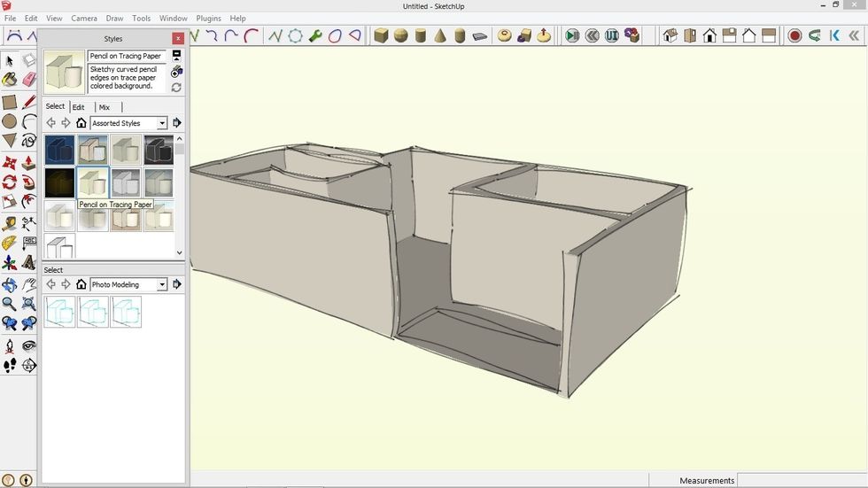This screenshot has height=488, width=868.
Task: Close the Styles panel
Action: click(178, 38)
